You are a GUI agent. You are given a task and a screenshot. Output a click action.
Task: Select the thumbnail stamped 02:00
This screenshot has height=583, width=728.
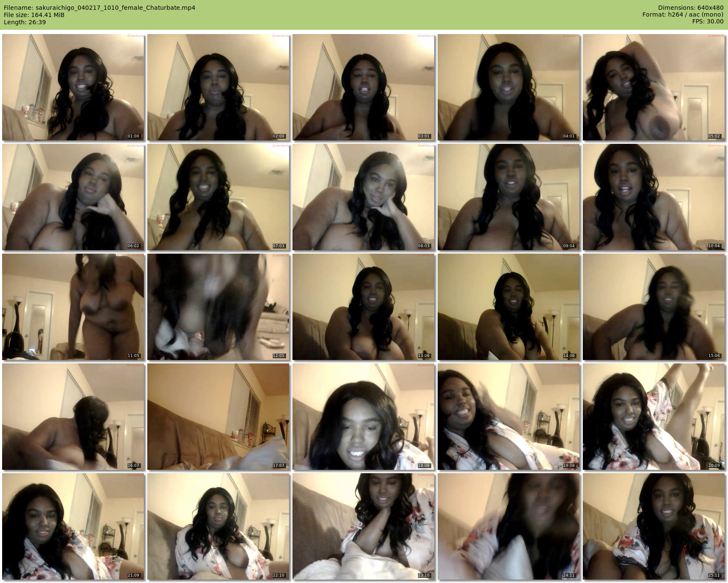[218, 87]
